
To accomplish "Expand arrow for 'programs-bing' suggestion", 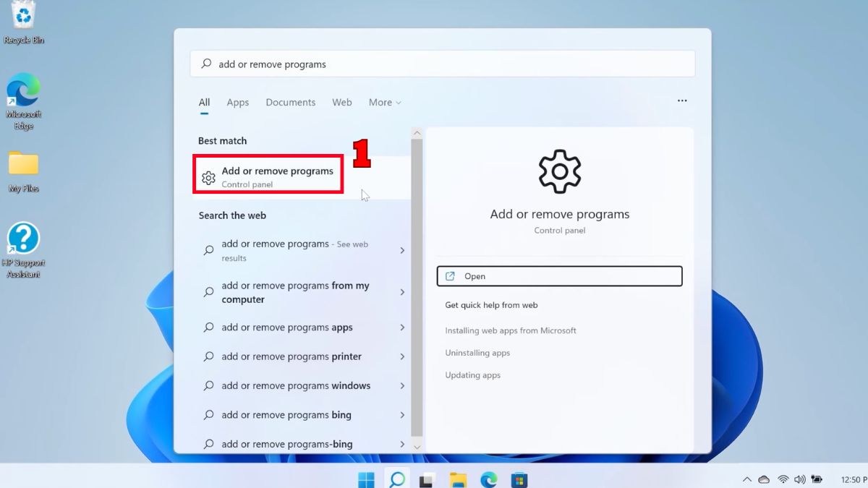I will pyautogui.click(x=402, y=444).
